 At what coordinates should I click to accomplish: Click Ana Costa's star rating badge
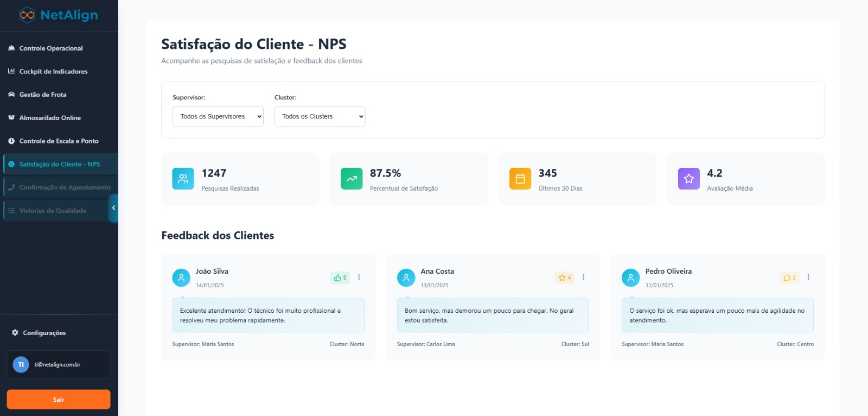tap(565, 278)
